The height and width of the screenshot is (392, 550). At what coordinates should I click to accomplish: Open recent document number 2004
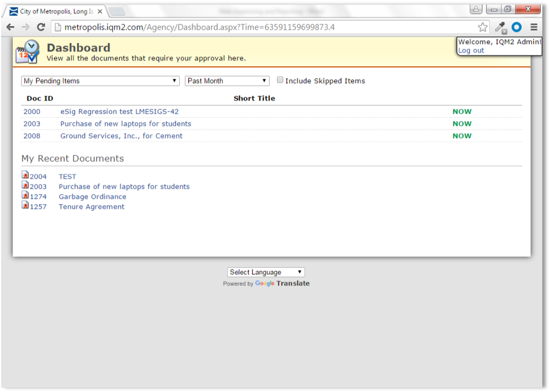click(38, 177)
